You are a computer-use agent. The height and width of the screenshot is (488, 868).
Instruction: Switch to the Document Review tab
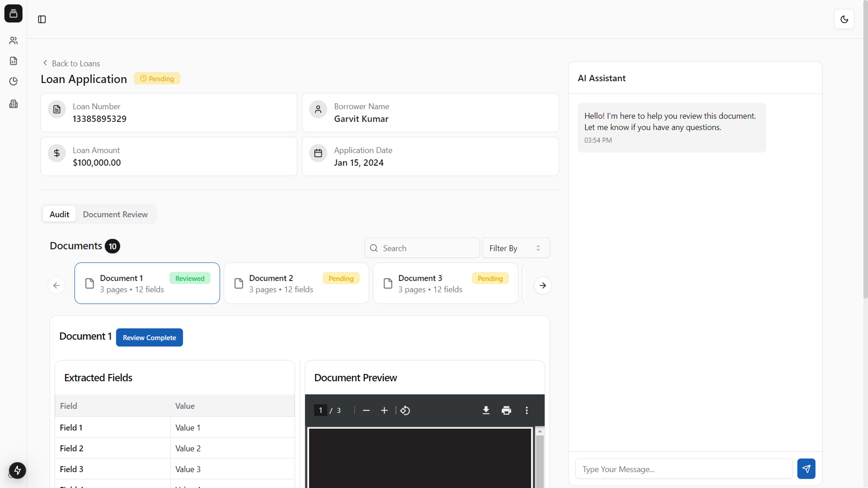(x=115, y=214)
